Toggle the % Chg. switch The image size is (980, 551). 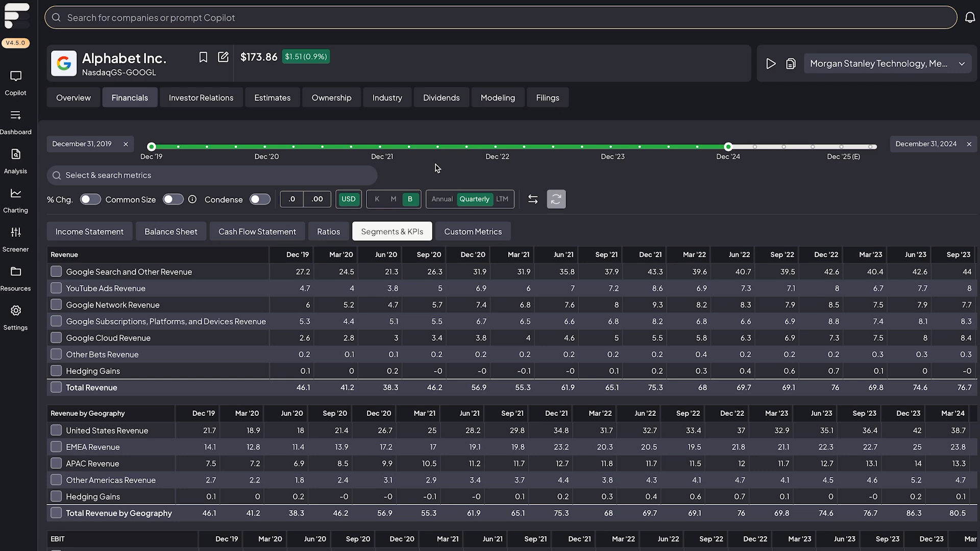(90, 199)
